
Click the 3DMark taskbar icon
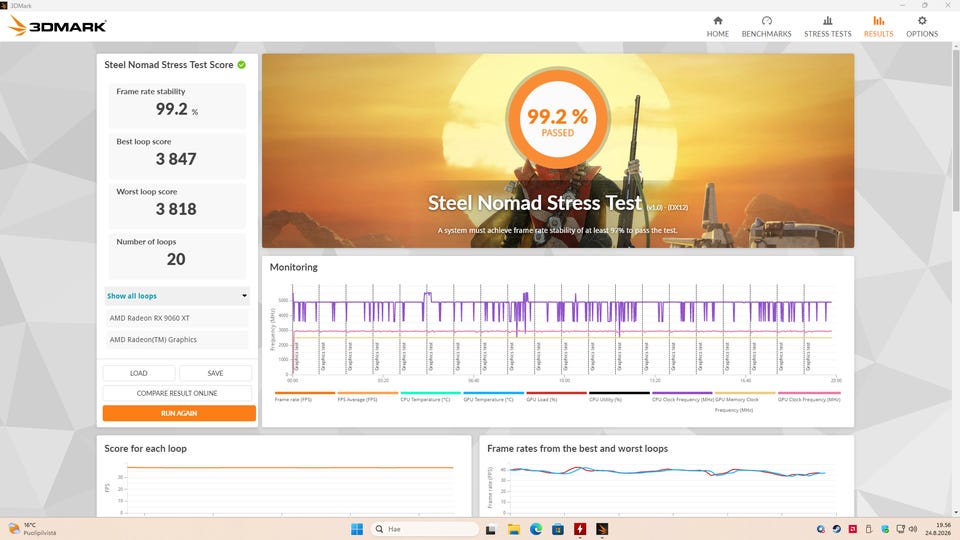point(602,529)
